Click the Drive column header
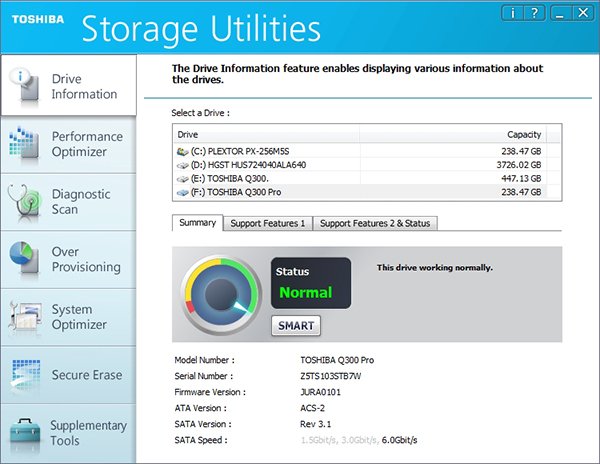600x464 pixels. [x=266, y=134]
